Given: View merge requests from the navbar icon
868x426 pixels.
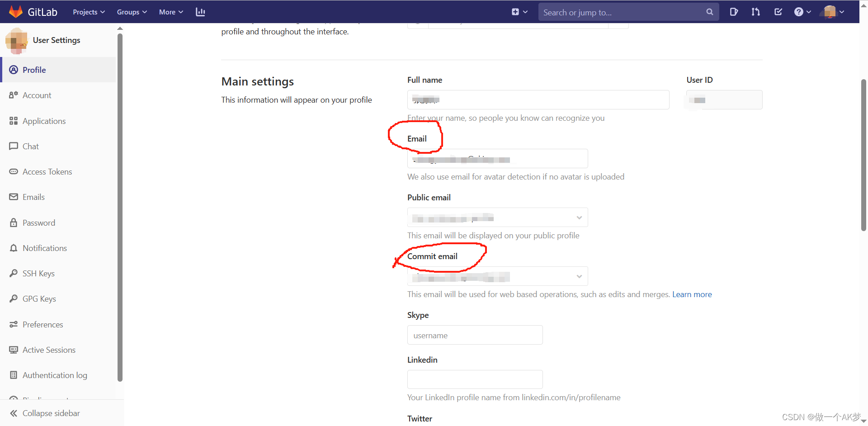Looking at the screenshot, I should [x=755, y=12].
